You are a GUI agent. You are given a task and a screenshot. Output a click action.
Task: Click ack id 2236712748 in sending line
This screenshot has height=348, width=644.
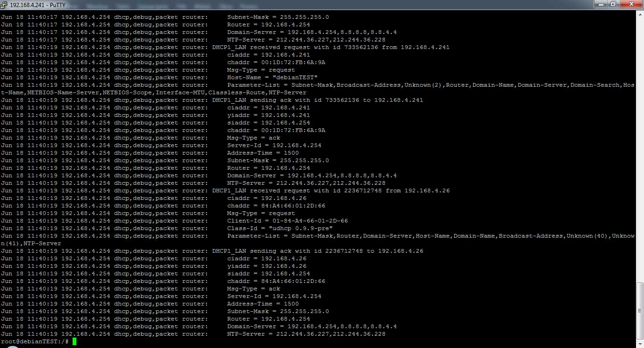344,251
